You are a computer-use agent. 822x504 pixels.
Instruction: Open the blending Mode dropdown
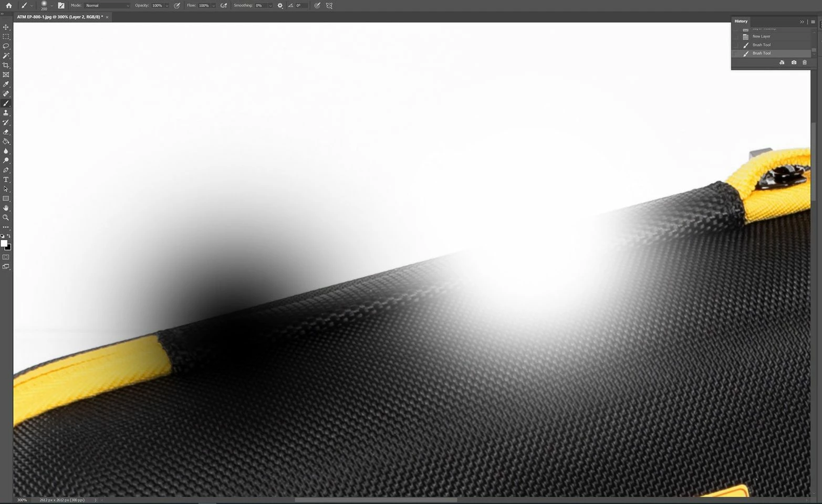pos(107,5)
